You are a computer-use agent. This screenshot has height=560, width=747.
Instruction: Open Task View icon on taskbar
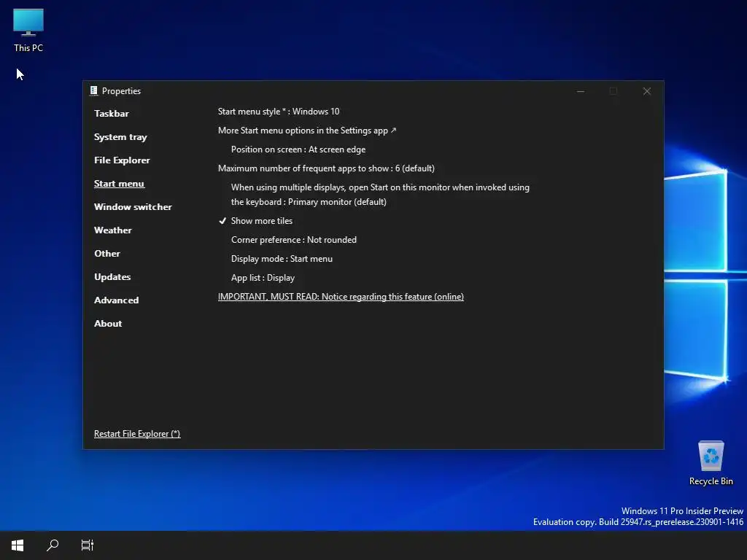click(88, 545)
